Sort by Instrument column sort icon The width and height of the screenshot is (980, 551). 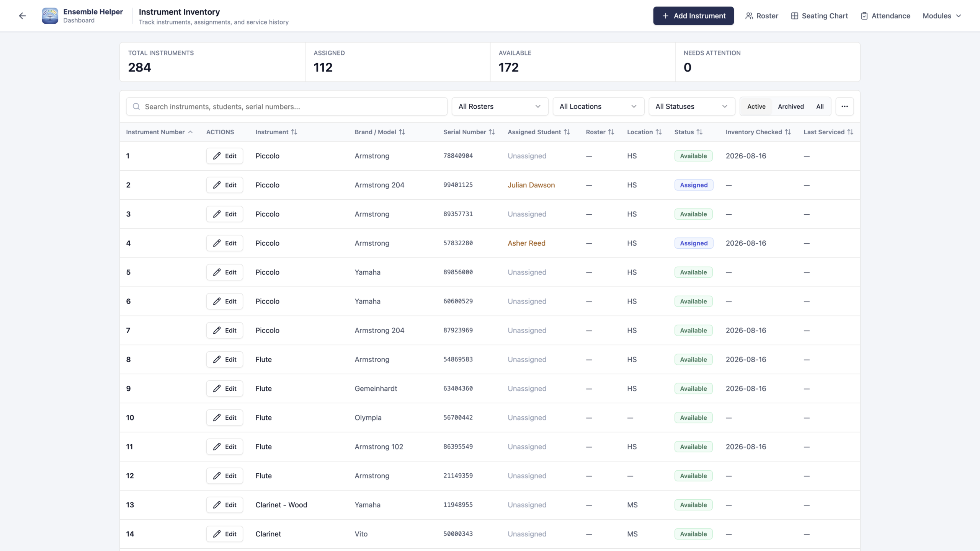(x=294, y=132)
